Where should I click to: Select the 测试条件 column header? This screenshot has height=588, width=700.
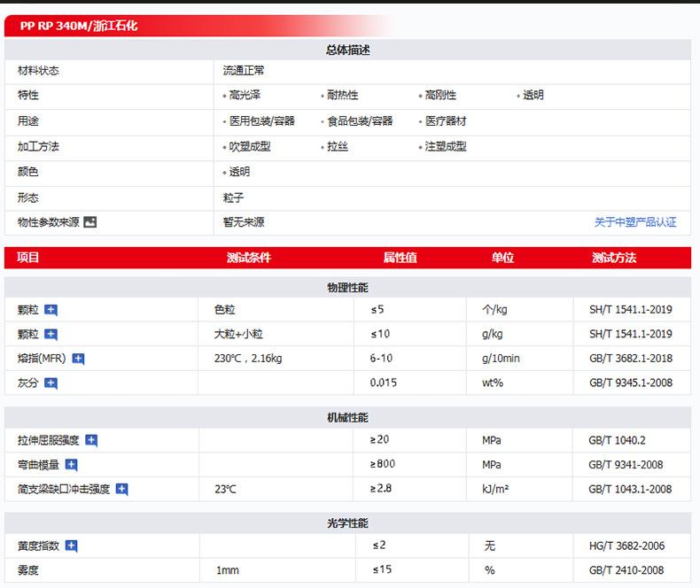(249, 258)
